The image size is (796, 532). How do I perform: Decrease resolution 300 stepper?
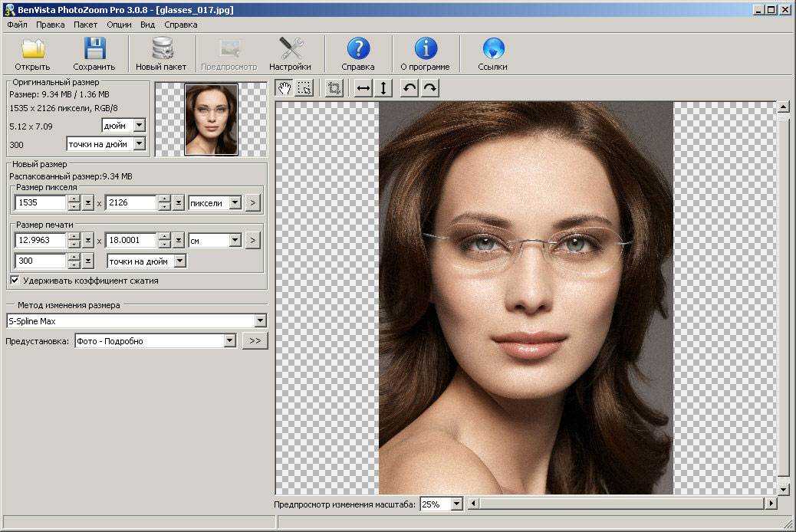point(74,264)
